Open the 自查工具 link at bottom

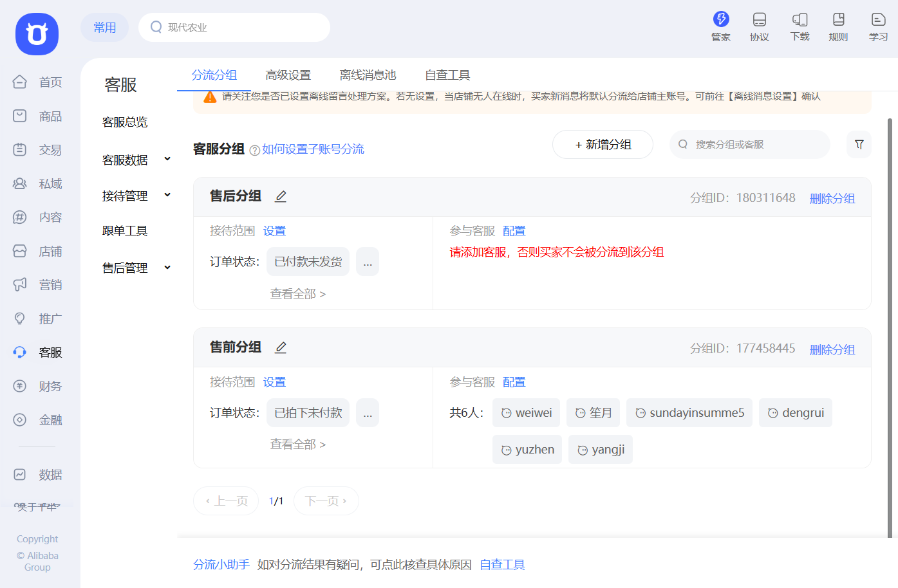503,565
